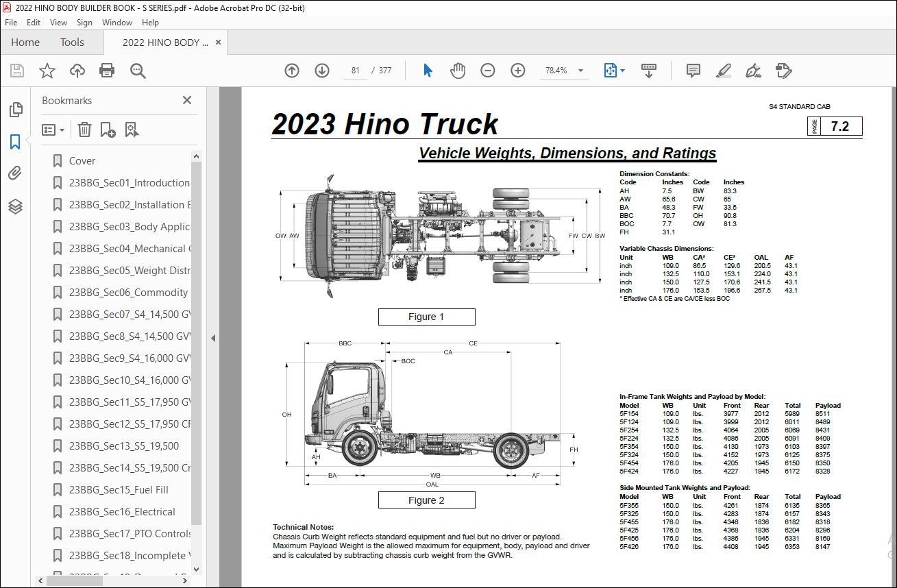Open the Help menu
The image size is (897, 588).
click(x=150, y=23)
